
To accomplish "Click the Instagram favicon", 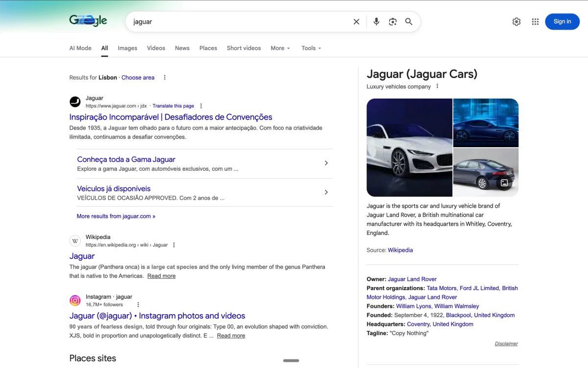I will tap(75, 300).
